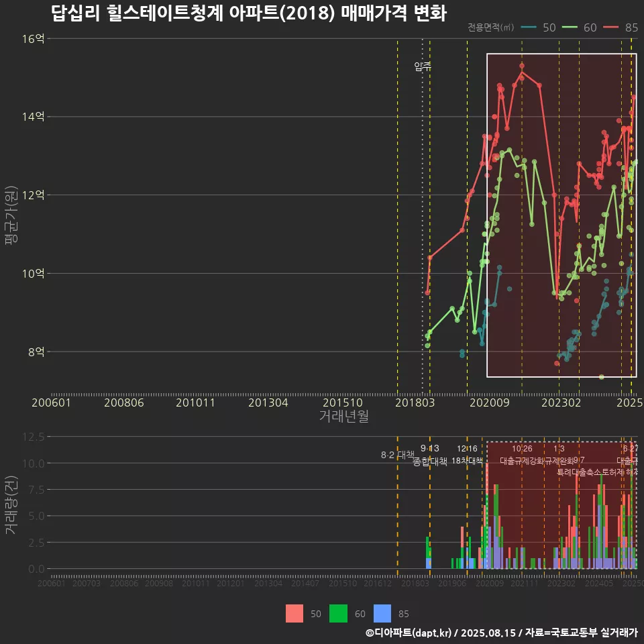This screenshot has width=644, height=644.
Task: Click the 8·2 대책 policy marker label
Action: click(398, 455)
